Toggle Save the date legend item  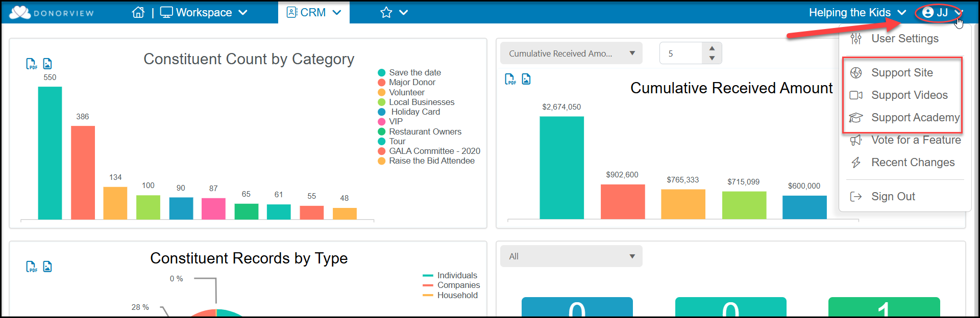[x=409, y=73]
